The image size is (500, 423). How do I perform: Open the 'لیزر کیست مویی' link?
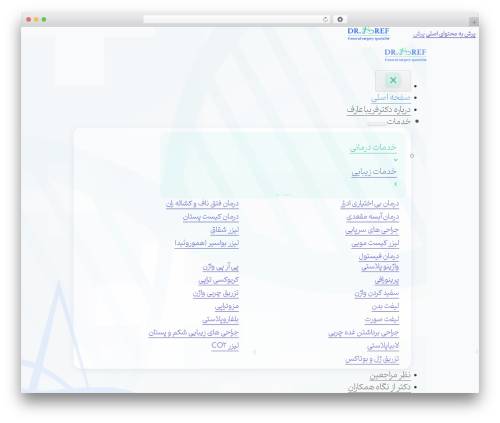(x=375, y=243)
